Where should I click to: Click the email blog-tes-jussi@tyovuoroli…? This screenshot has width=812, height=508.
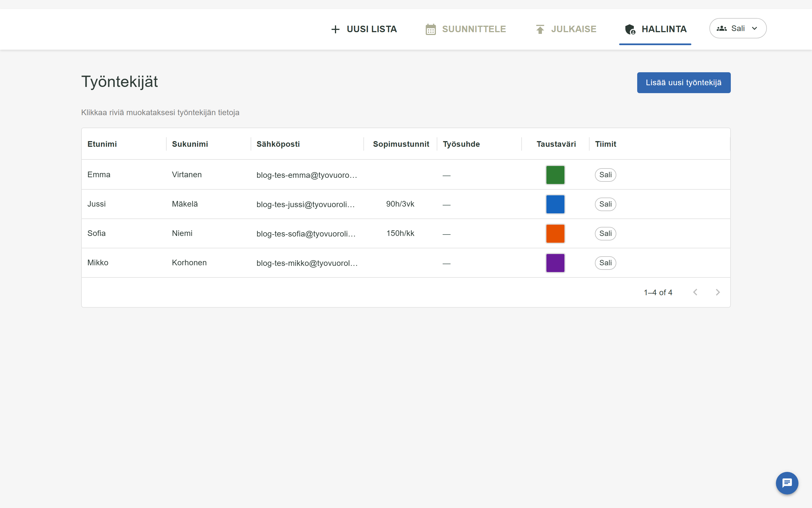pyautogui.click(x=306, y=204)
